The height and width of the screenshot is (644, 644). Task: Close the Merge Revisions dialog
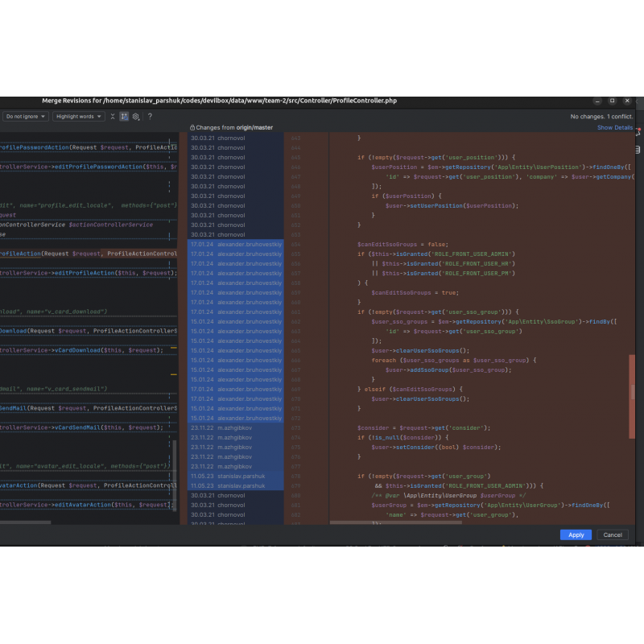pos(627,101)
